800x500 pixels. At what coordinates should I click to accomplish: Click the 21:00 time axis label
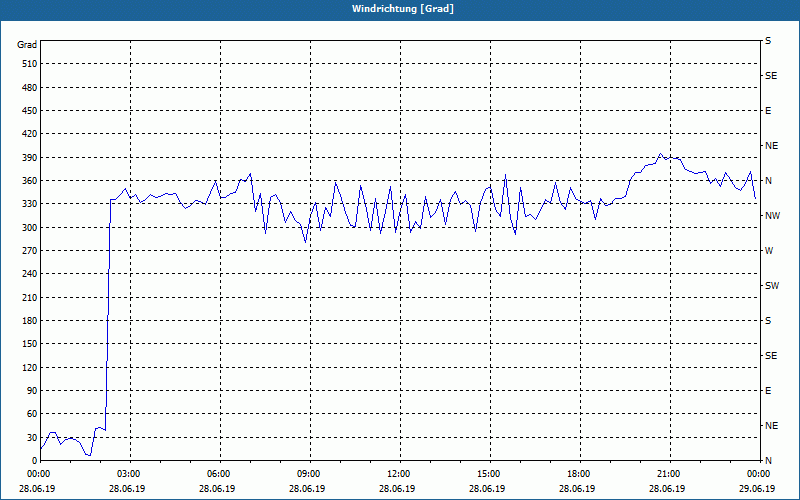point(668,473)
